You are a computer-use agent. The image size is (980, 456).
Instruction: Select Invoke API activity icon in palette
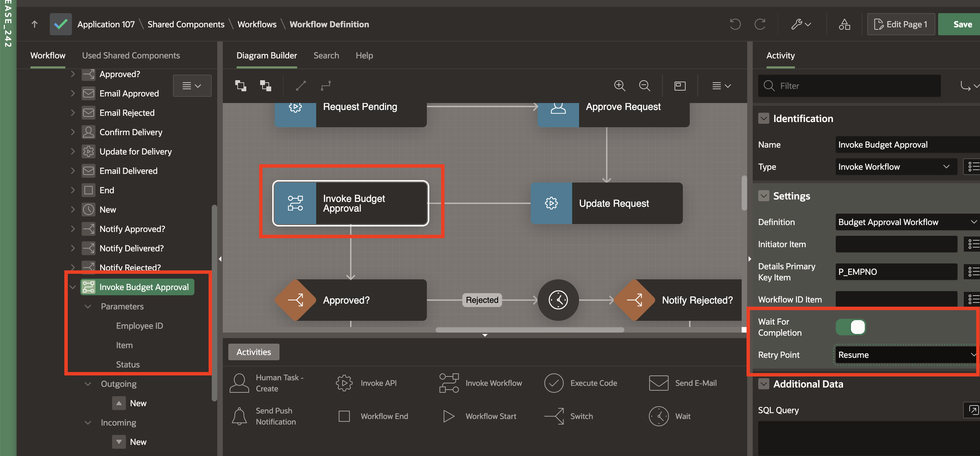click(x=344, y=383)
